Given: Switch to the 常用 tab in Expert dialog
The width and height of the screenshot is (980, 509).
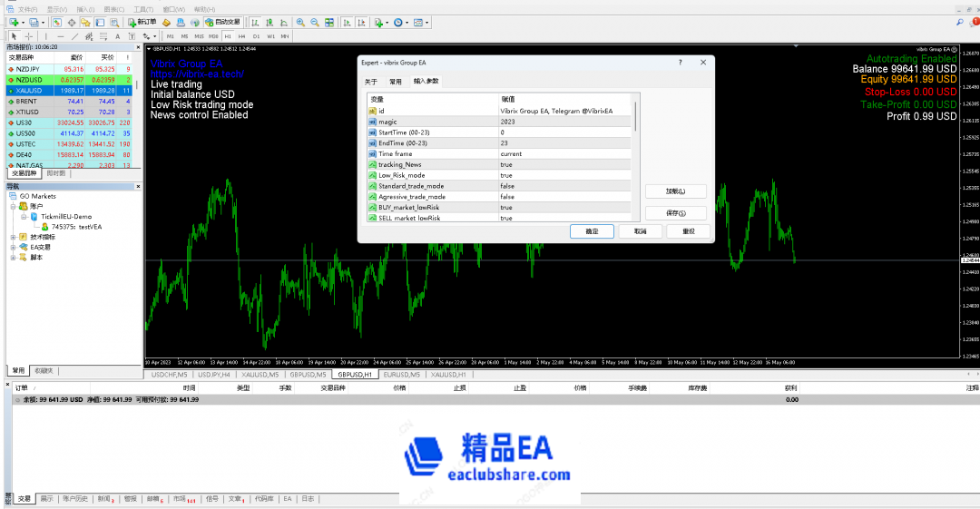Looking at the screenshot, I should [396, 82].
